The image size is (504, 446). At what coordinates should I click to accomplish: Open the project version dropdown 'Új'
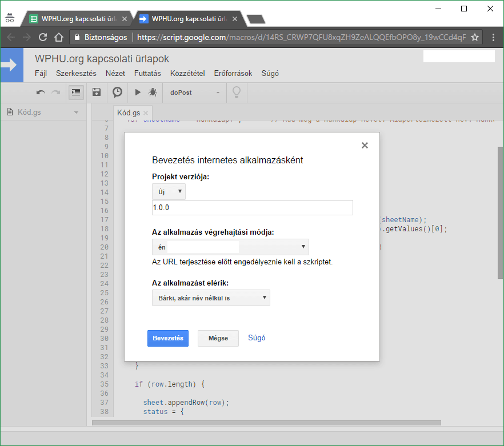coord(169,192)
